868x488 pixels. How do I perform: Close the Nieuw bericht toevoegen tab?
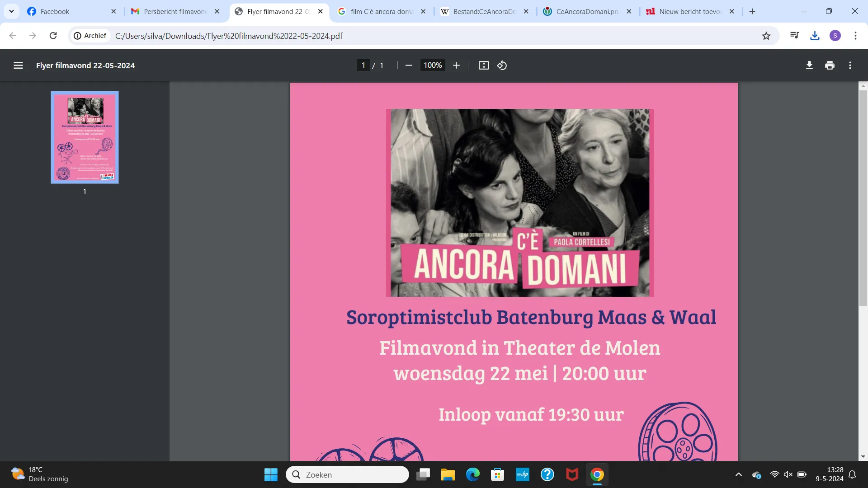point(732,11)
